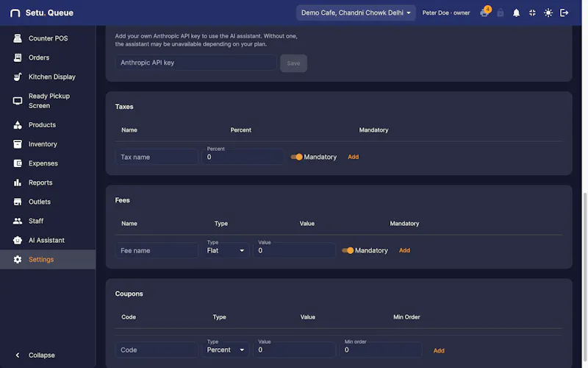The height and width of the screenshot is (368, 588).
Task: Open the Coupons Type Percent dropdown
Action: pyautogui.click(x=226, y=350)
